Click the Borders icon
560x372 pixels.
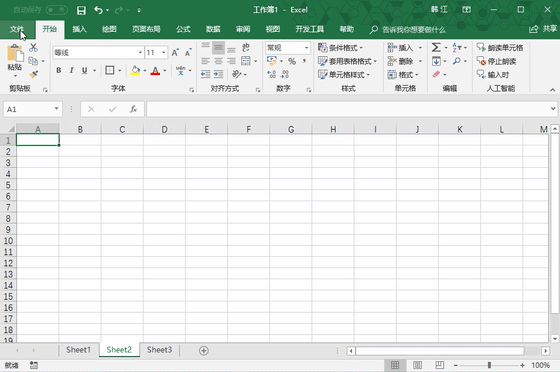(x=110, y=70)
